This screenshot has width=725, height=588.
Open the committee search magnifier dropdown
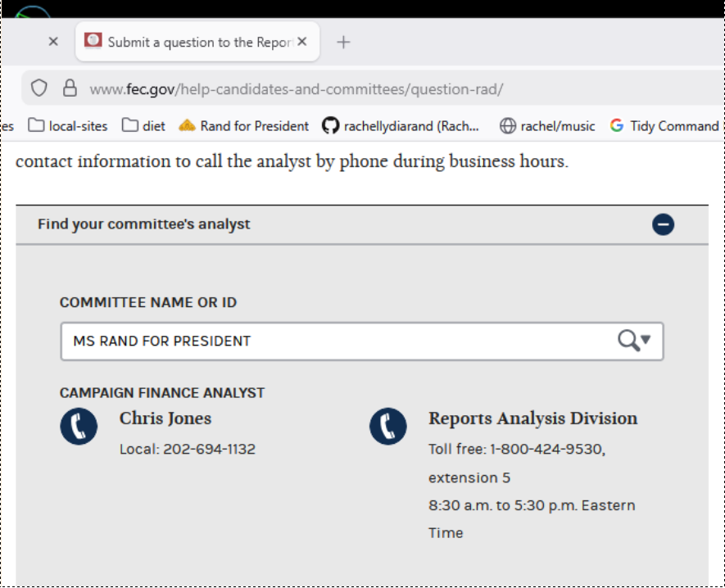[x=634, y=341]
